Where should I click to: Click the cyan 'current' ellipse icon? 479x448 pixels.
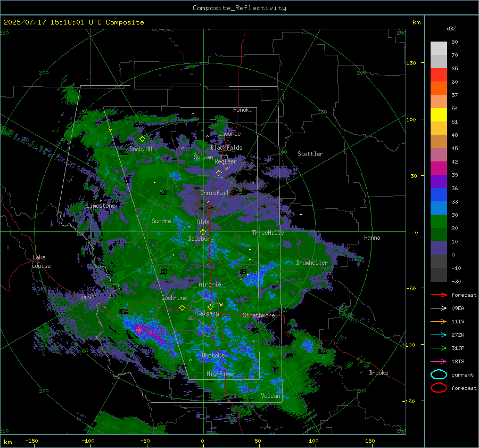click(x=439, y=374)
